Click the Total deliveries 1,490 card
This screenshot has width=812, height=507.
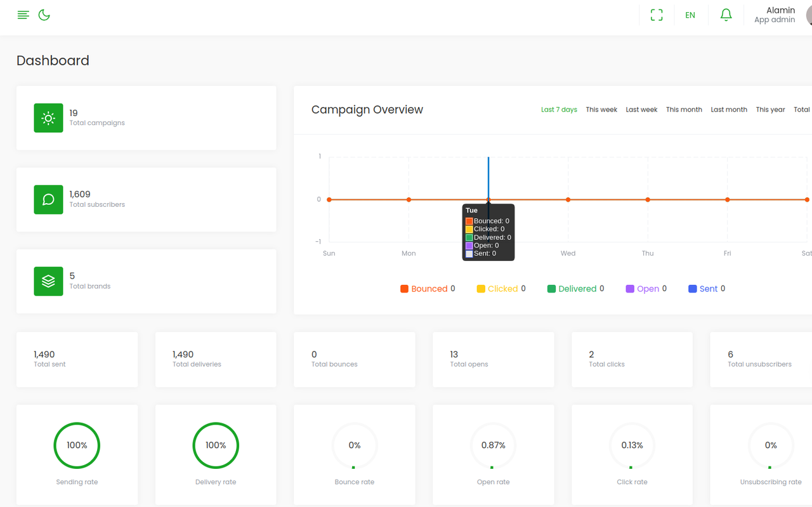point(216,359)
